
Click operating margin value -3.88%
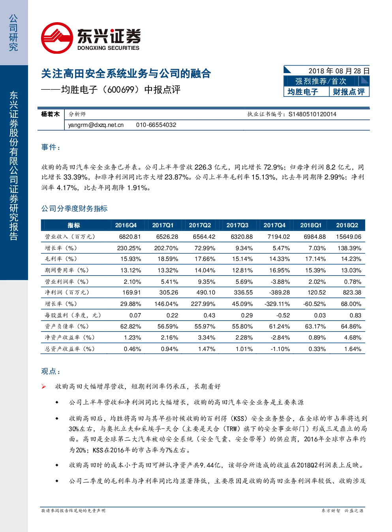(280, 282)
